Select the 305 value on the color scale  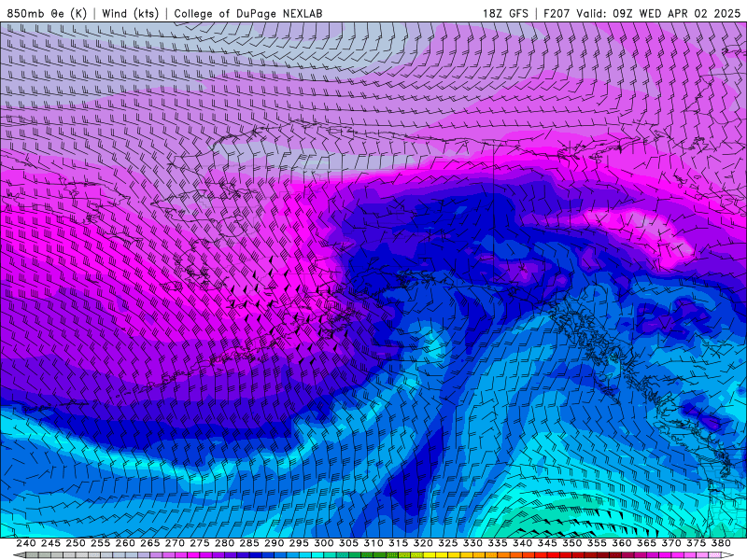pyautogui.click(x=348, y=543)
